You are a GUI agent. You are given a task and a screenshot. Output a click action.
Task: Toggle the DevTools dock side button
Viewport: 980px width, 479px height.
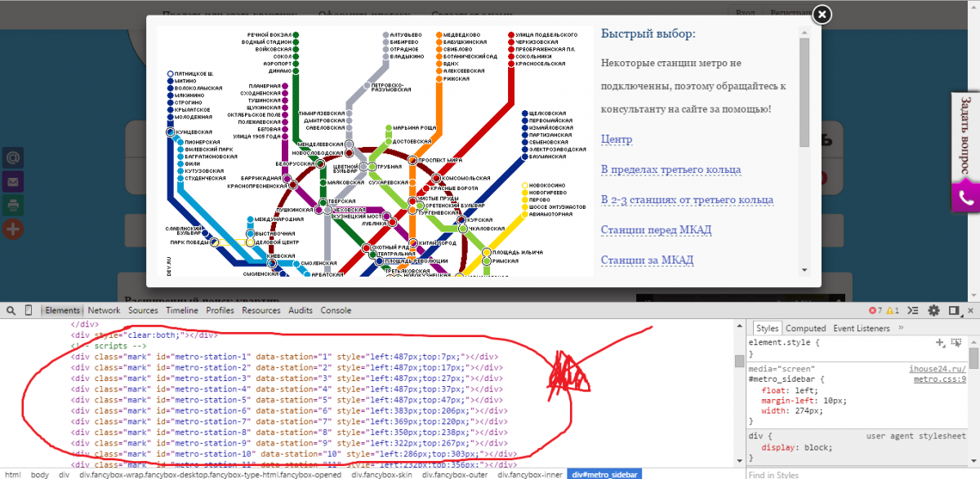click(953, 311)
